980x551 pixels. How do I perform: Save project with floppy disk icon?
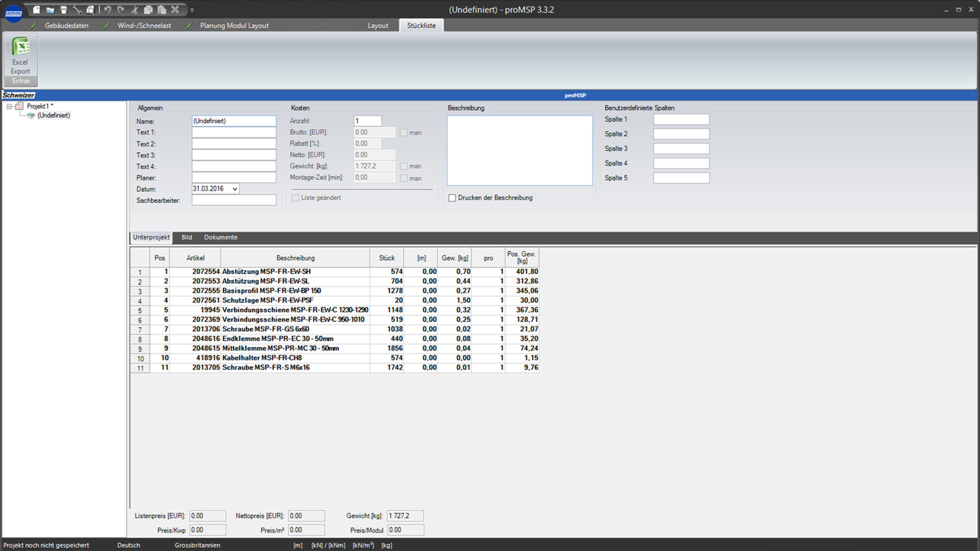(x=64, y=10)
